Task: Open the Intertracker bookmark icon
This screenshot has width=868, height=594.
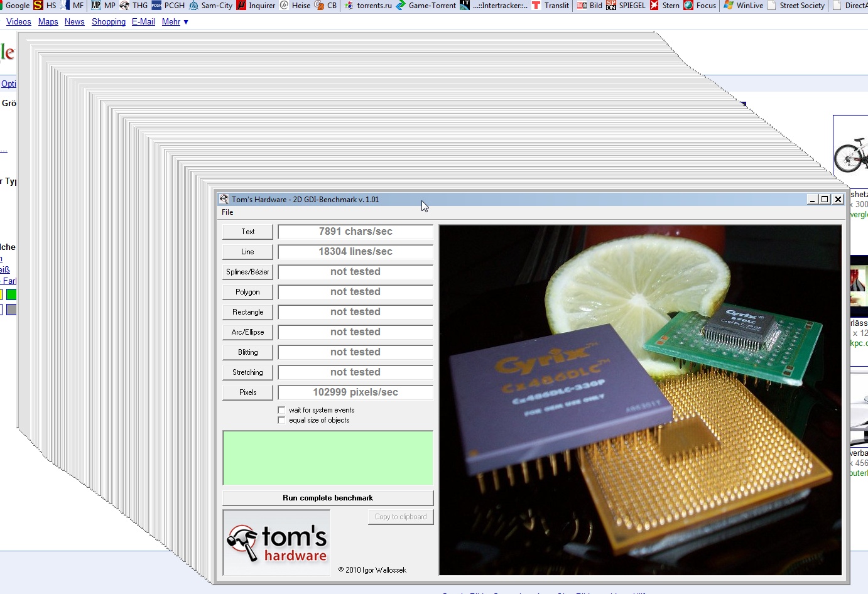Action: point(465,5)
